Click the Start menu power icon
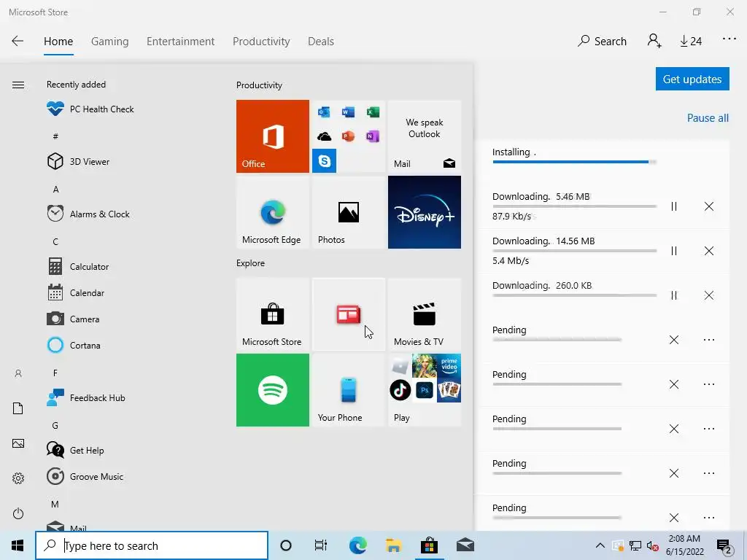Screen dimensions: 747x560 click(18, 513)
